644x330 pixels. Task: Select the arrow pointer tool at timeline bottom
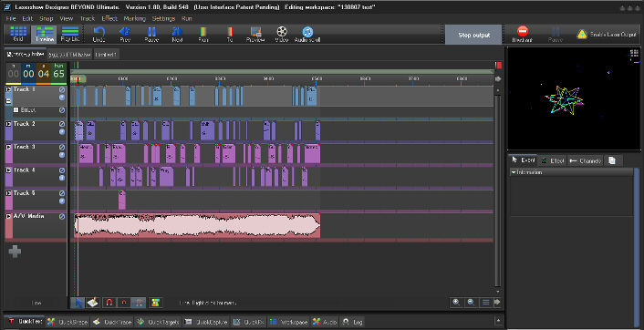point(78,303)
